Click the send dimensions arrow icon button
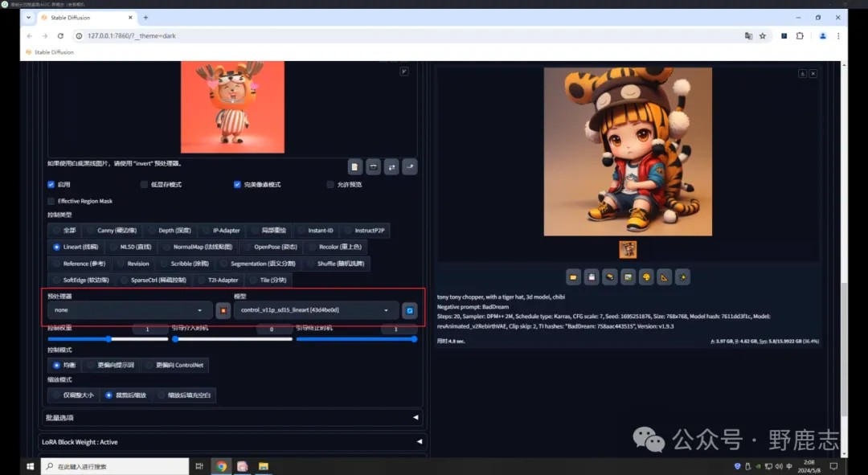This screenshot has width=868, height=475. [x=410, y=166]
